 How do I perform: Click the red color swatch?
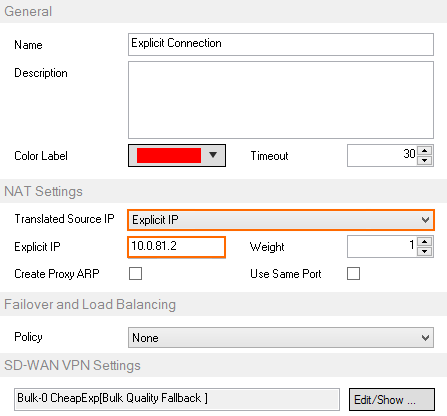[x=169, y=155]
